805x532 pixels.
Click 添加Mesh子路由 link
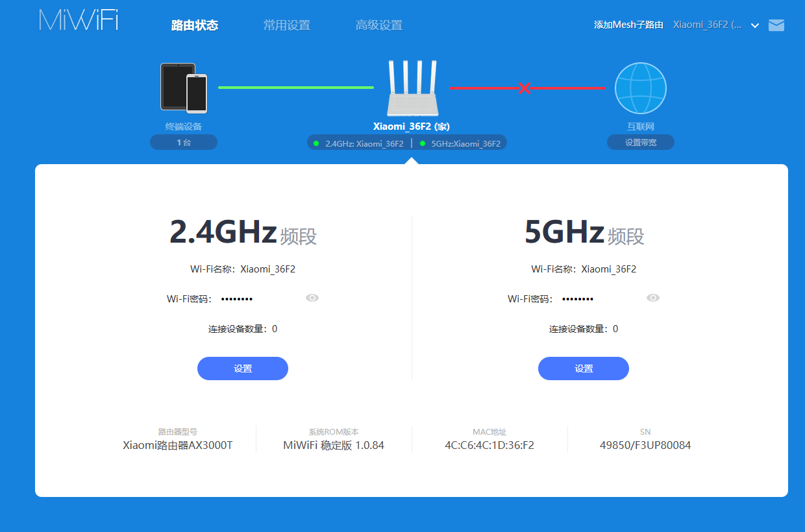coord(628,25)
